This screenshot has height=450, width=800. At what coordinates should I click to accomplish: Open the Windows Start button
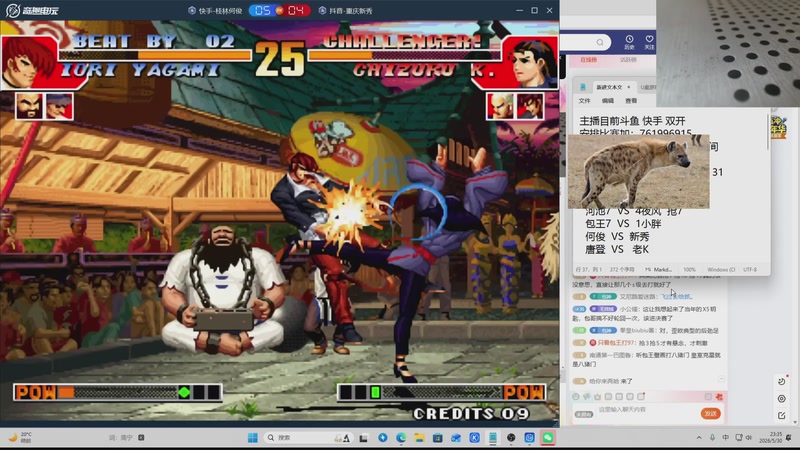[x=253, y=438]
